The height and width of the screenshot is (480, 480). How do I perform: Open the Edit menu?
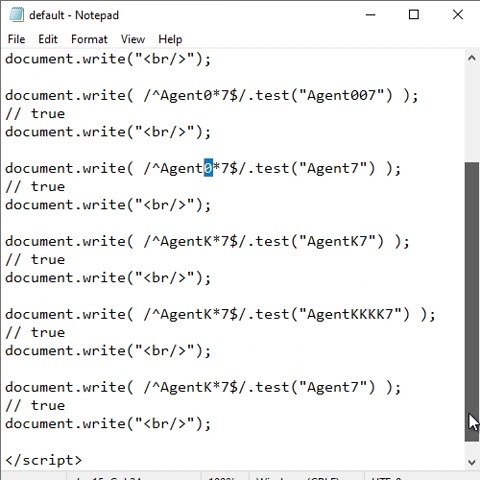(x=48, y=39)
